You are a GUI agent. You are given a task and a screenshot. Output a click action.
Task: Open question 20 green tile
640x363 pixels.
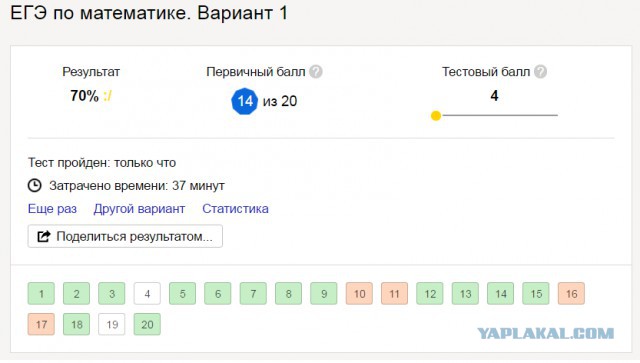click(147, 324)
